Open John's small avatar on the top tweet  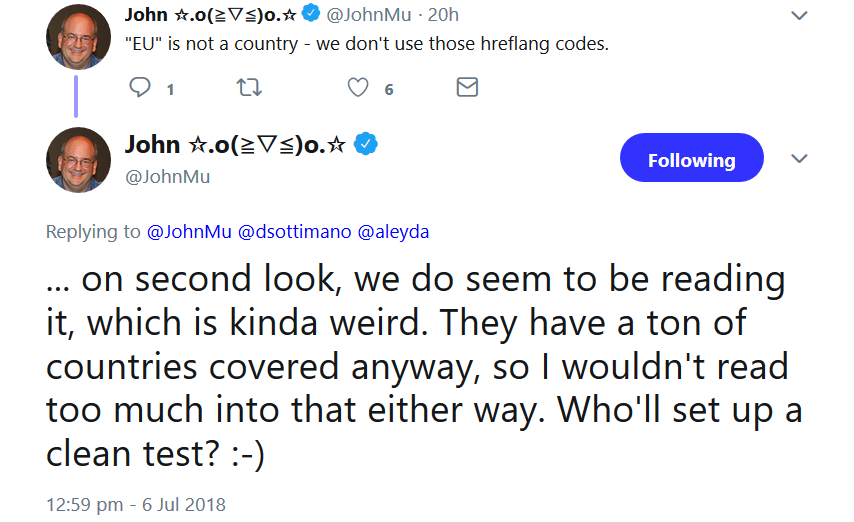[78, 37]
